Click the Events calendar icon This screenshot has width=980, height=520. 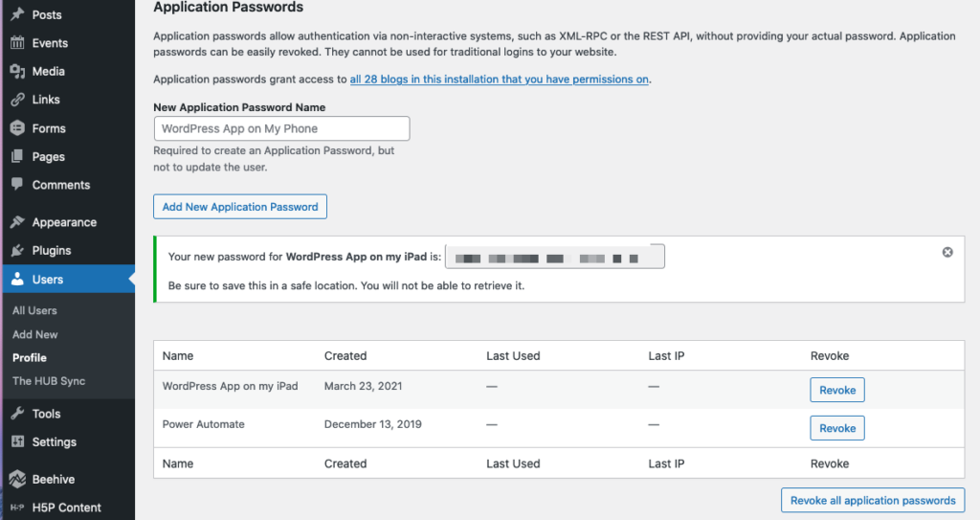pyautogui.click(x=17, y=43)
